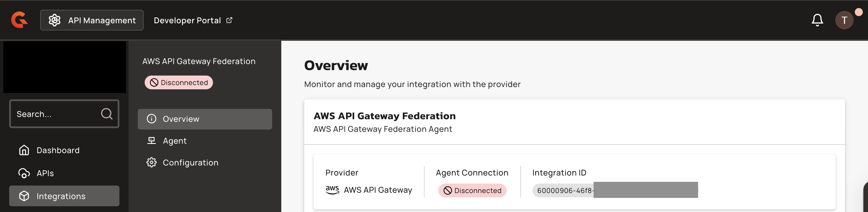Select the Configuration menu item
Viewport: 868px width, 212px height.
point(190,163)
